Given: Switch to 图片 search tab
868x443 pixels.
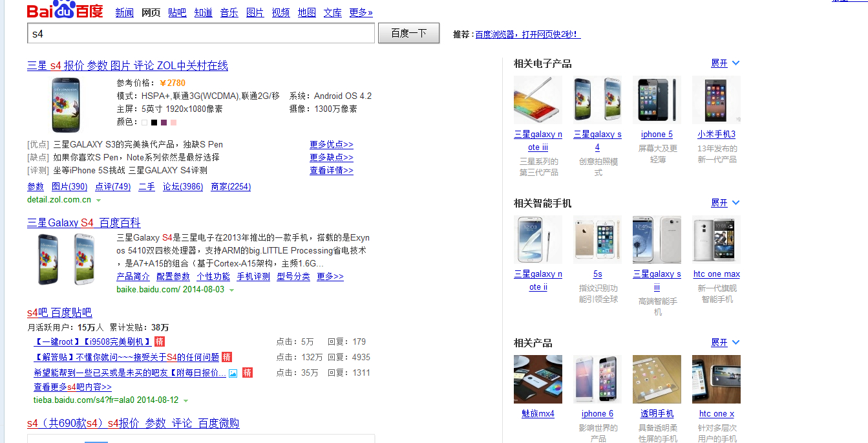Looking at the screenshot, I should [255, 12].
